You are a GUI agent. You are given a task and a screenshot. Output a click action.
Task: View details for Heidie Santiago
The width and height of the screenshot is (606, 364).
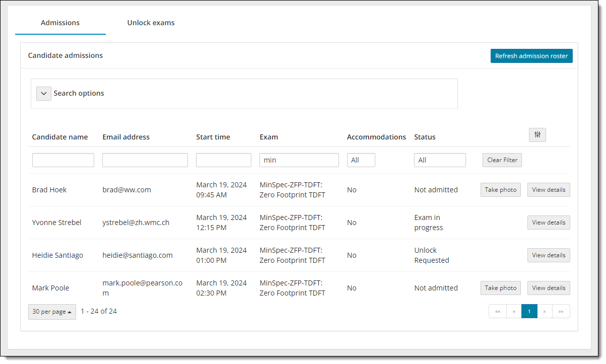[x=548, y=255]
